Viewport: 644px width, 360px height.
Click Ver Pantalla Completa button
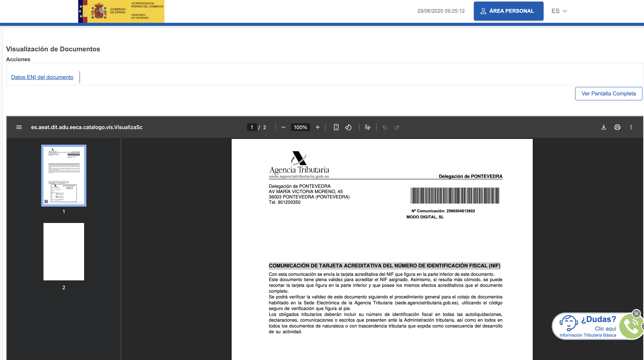coord(608,94)
